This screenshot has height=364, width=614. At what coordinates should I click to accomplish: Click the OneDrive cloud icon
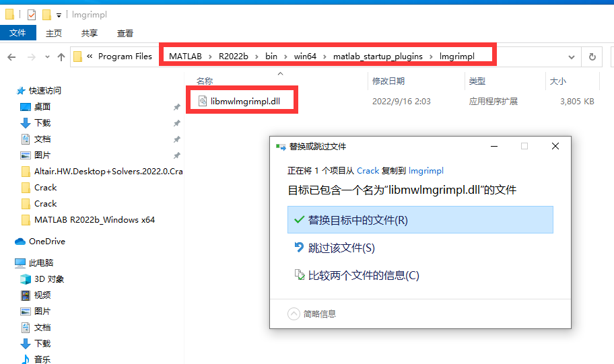(20, 242)
